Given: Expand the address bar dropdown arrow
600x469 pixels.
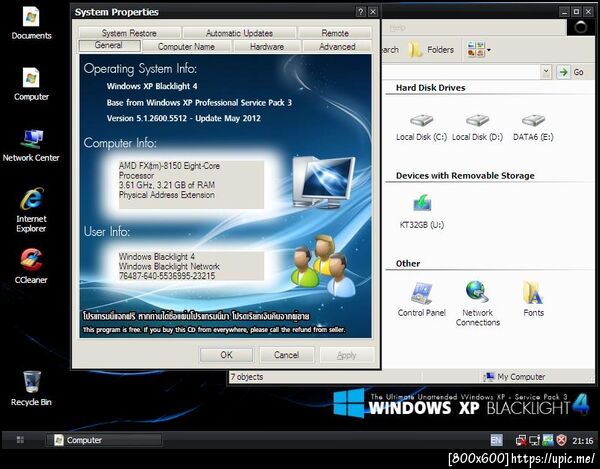Looking at the screenshot, I should tap(546, 72).
